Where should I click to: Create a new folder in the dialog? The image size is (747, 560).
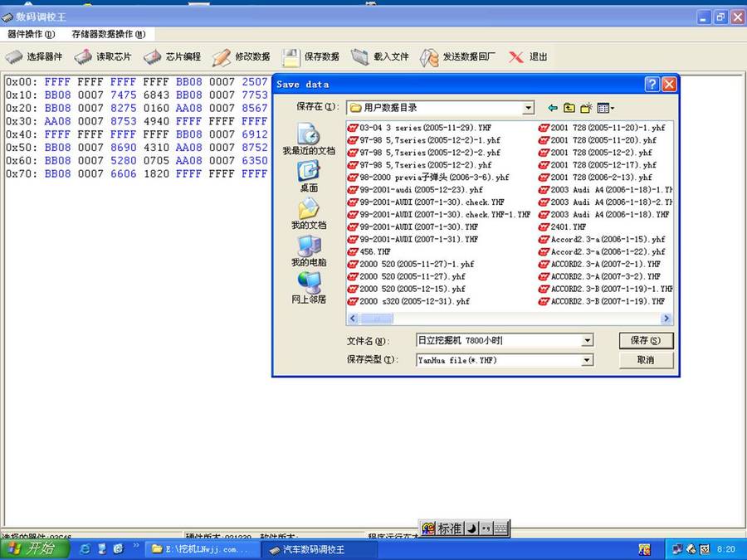(x=586, y=108)
